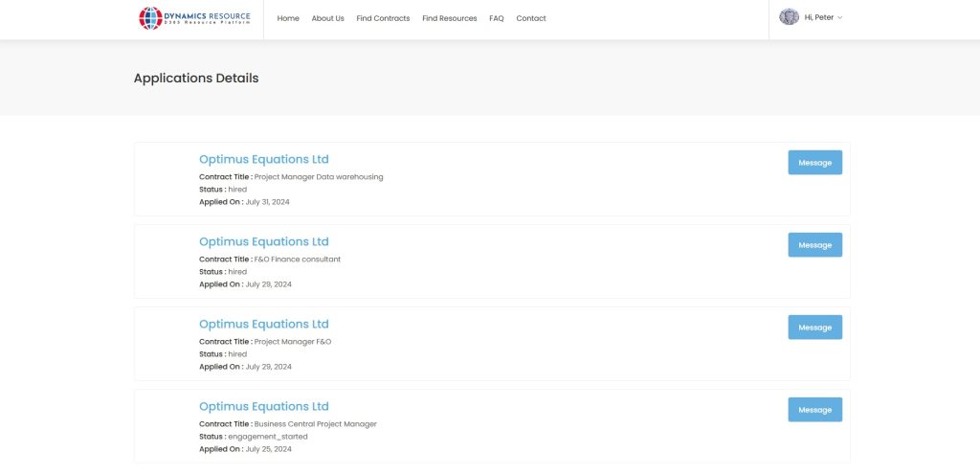The width and height of the screenshot is (980, 475).
Task: Open Find Contracts in navigation
Action: (383, 18)
